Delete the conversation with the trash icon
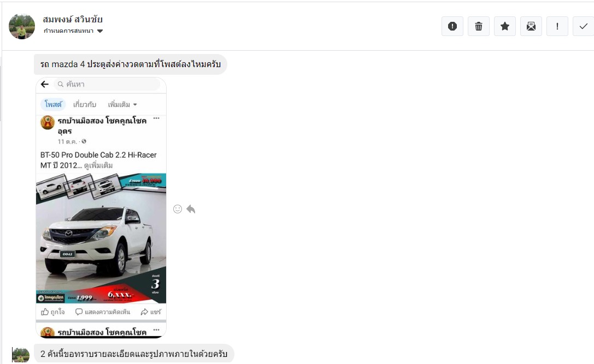Image resolution: width=594 pixels, height=364 pixels. [x=479, y=26]
